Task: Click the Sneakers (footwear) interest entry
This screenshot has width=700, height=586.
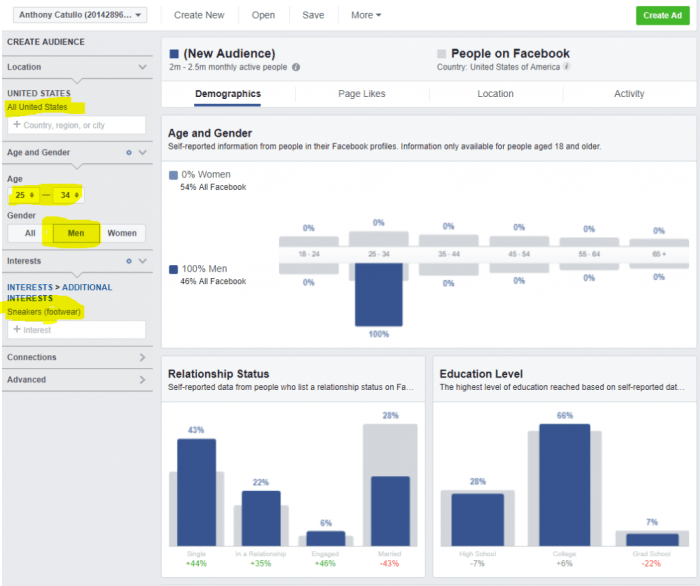Action: pos(44,312)
